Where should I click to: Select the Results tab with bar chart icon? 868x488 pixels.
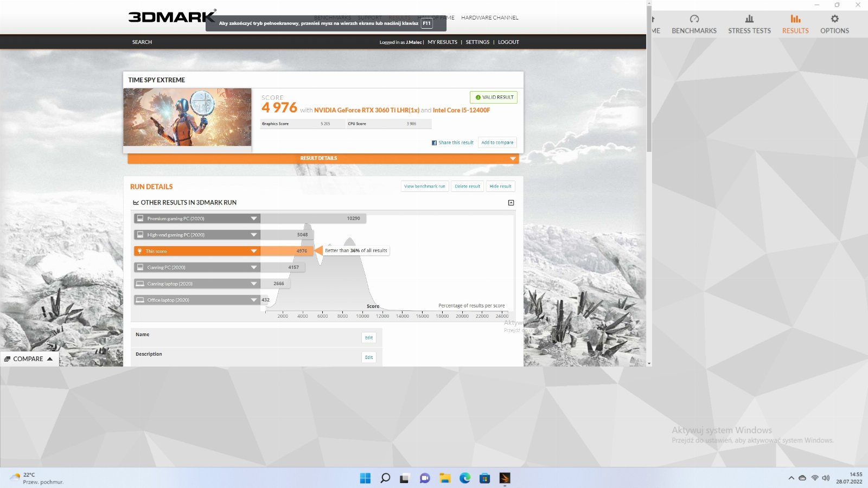tap(795, 24)
